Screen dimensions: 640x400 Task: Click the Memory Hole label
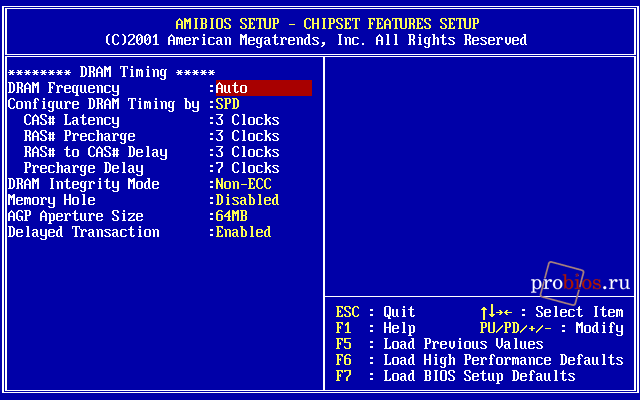(x=51, y=200)
